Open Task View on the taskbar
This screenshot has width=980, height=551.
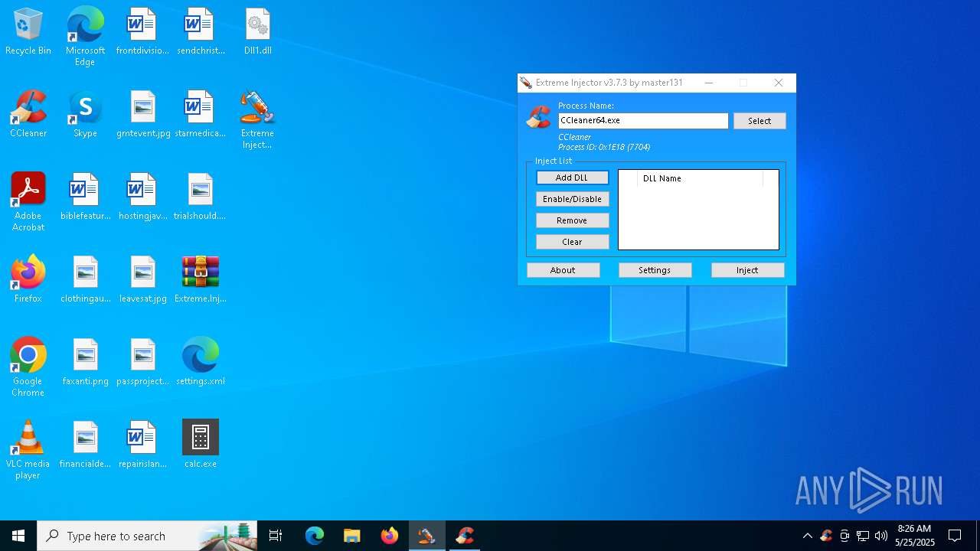[276, 536]
